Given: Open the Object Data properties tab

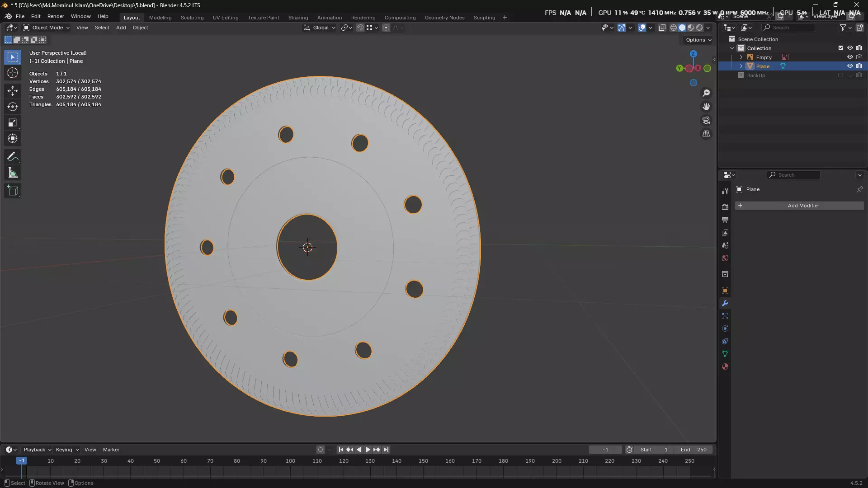Looking at the screenshot, I should coord(725,354).
